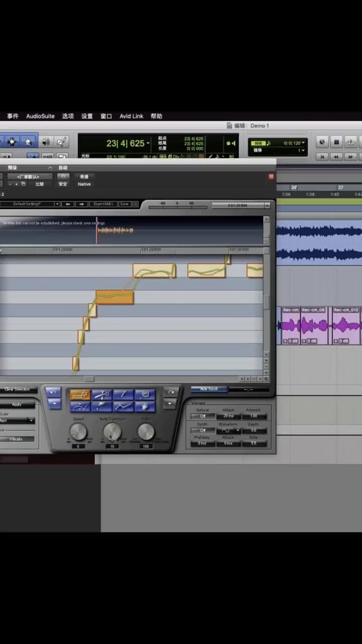
Task: Select the Pro Tools Selector waveform tool
Action: pos(13,142)
